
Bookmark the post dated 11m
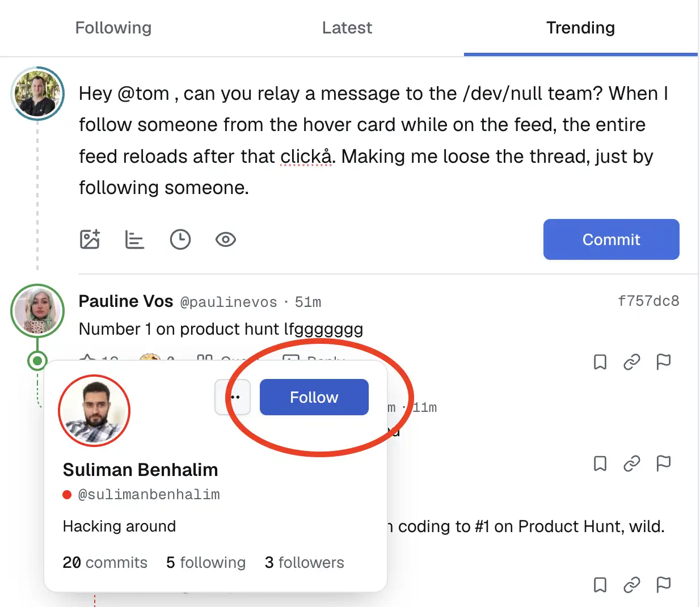click(600, 463)
